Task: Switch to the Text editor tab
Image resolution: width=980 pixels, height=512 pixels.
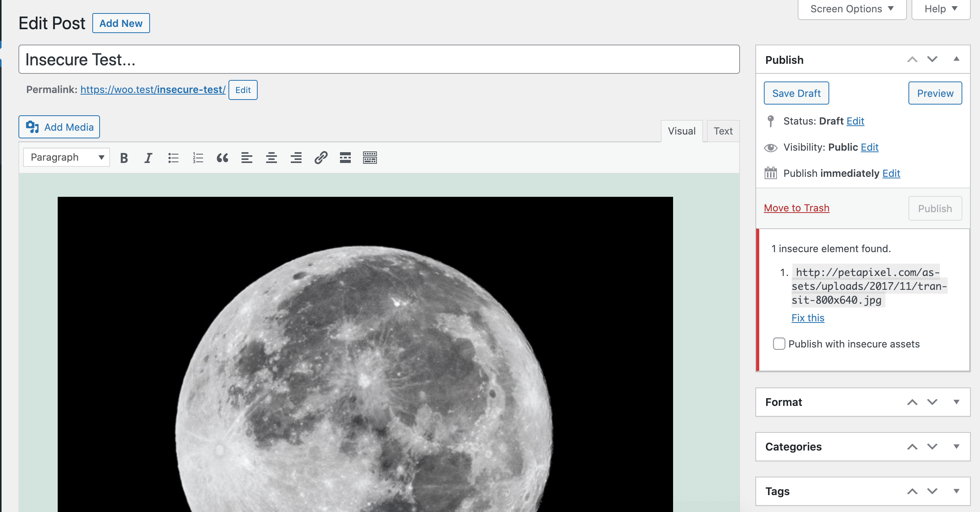Action: 723,131
